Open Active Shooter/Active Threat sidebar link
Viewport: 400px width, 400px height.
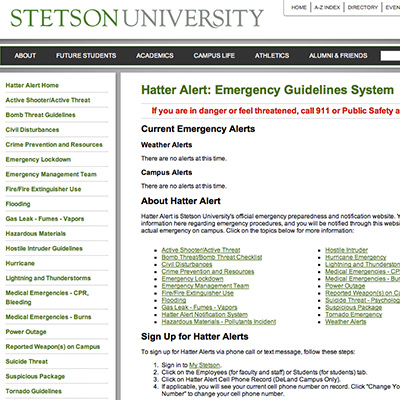(x=48, y=100)
